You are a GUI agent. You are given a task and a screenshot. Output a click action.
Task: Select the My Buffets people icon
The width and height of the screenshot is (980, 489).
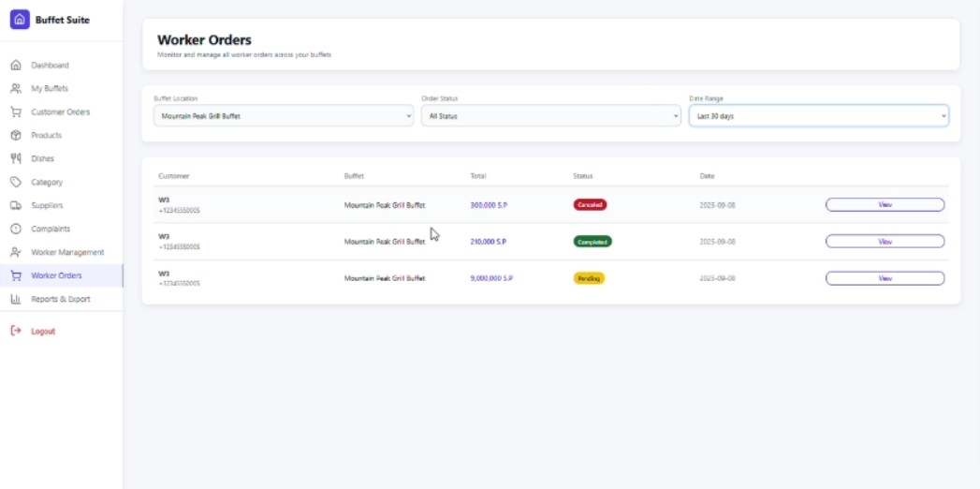[x=16, y=89]
